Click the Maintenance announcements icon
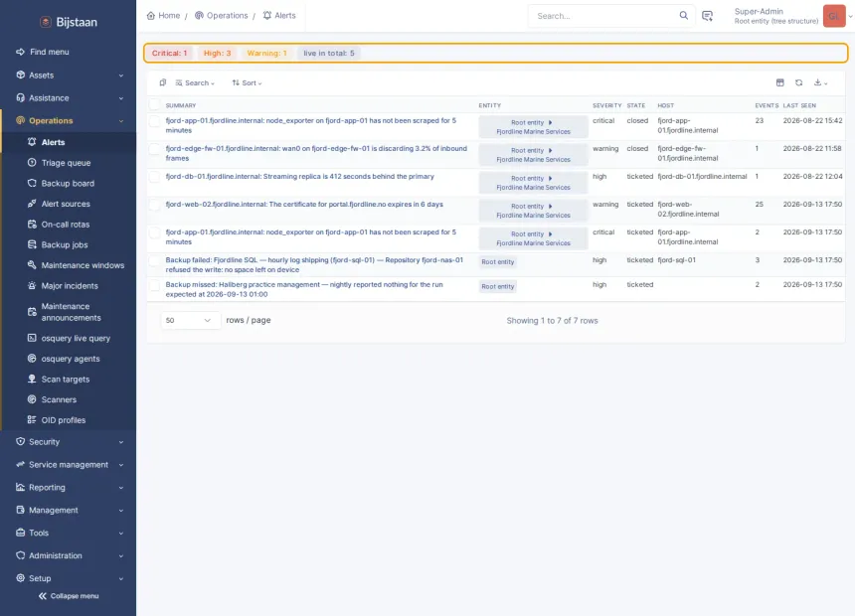 [32, 312]
